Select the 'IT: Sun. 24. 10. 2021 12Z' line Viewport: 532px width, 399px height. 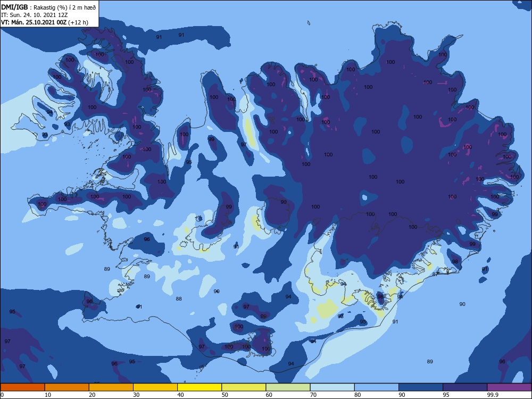coord(34,15)
